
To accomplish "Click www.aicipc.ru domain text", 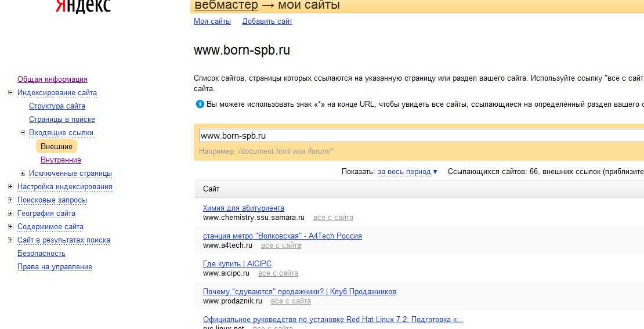I will (226, 273).
